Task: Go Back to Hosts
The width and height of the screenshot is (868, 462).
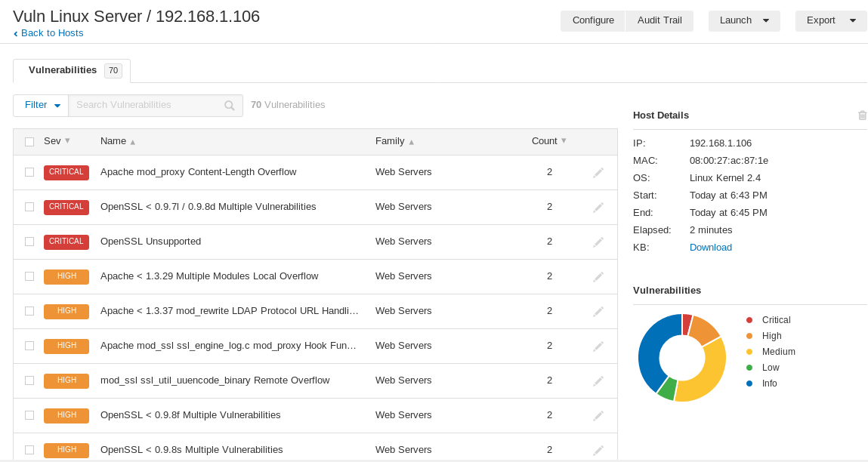Action: tap(51, 33)
